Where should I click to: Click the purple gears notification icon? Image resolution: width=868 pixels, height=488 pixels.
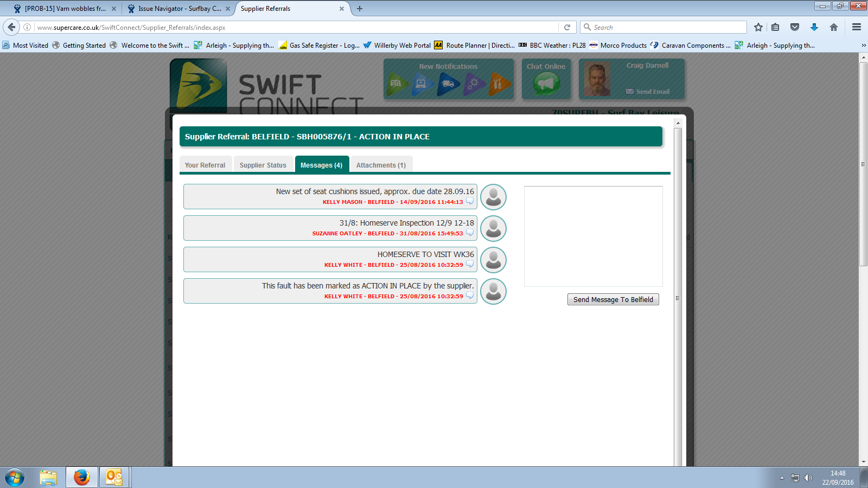click(x=474, y=84)
